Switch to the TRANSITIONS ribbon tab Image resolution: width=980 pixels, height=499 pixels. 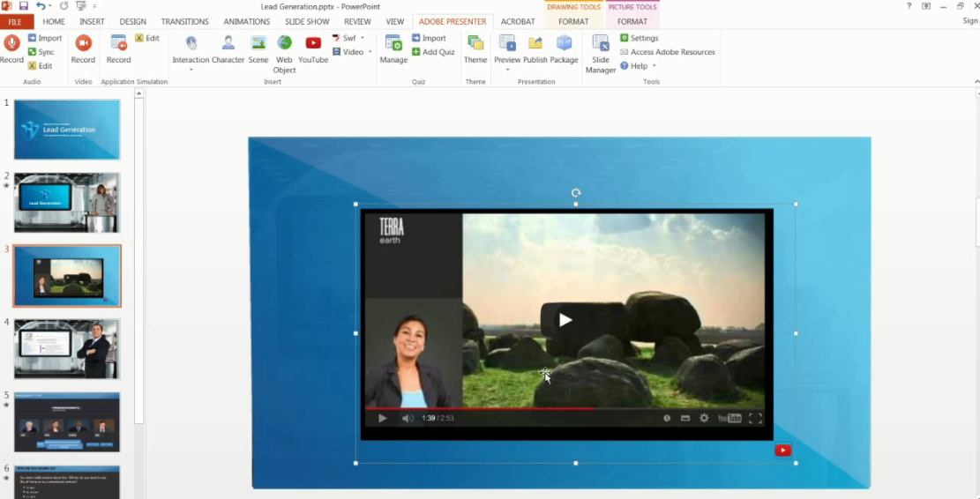[184, 21]
